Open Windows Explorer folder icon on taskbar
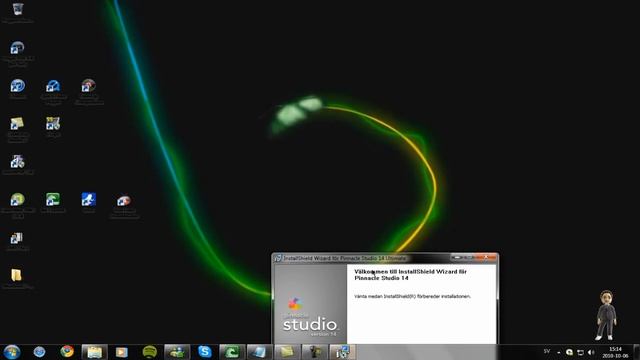 pyautogui.click(x=94, y=352)
